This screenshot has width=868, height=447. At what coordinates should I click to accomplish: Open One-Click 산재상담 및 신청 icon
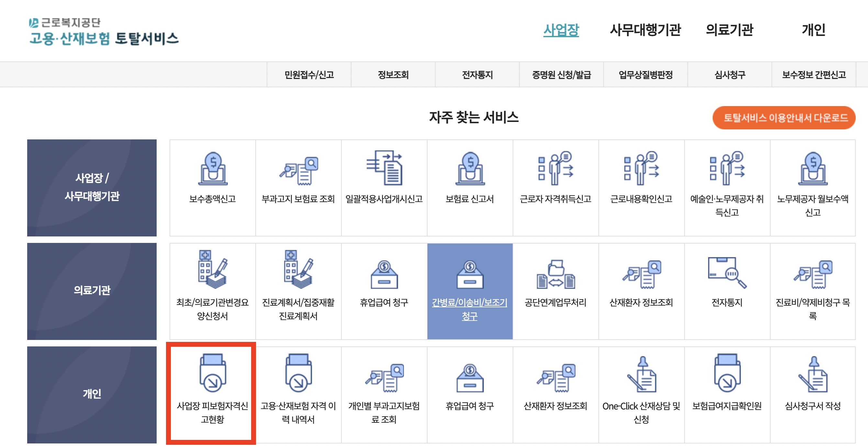point(641,374)
